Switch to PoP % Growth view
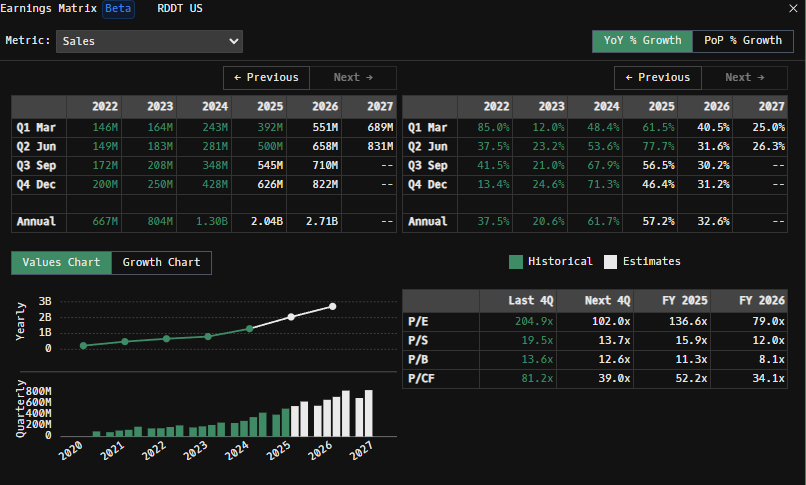Image resolution: width=806 pixels, height=485 pixels. coord(743,41)
